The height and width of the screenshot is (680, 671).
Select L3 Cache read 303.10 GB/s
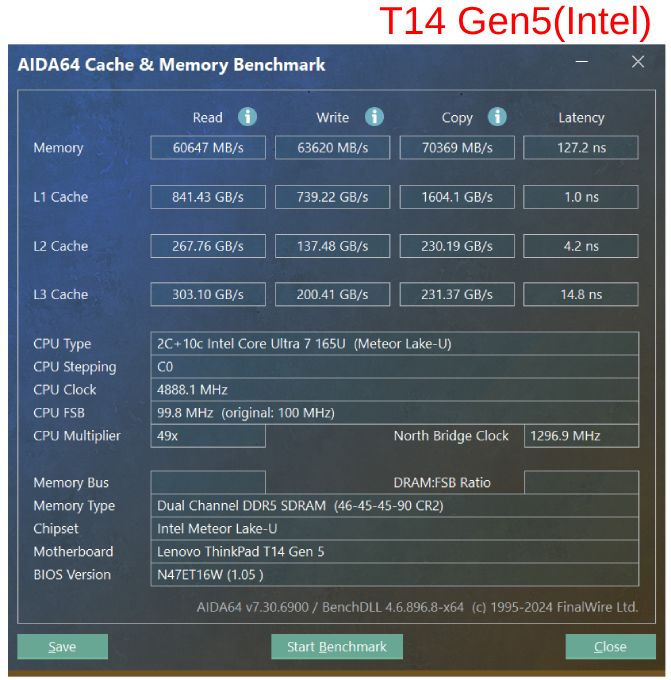(x=208, y=294)
